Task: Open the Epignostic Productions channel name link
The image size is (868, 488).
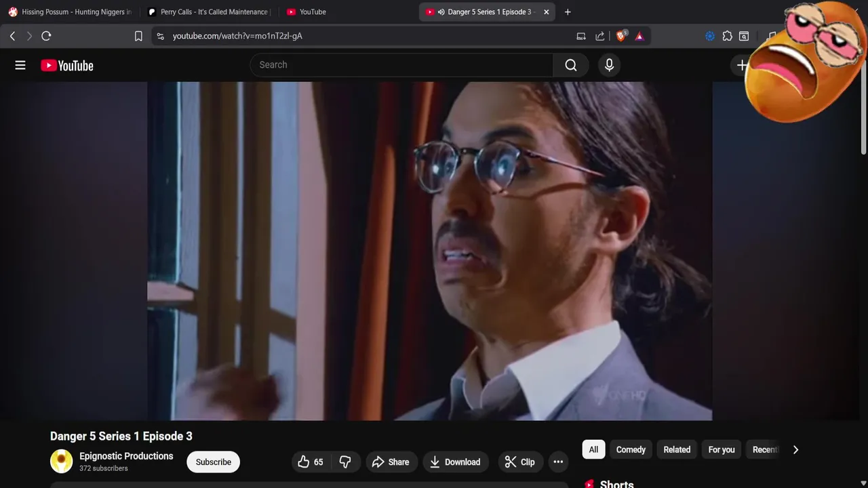Action: tap(126, 456)
